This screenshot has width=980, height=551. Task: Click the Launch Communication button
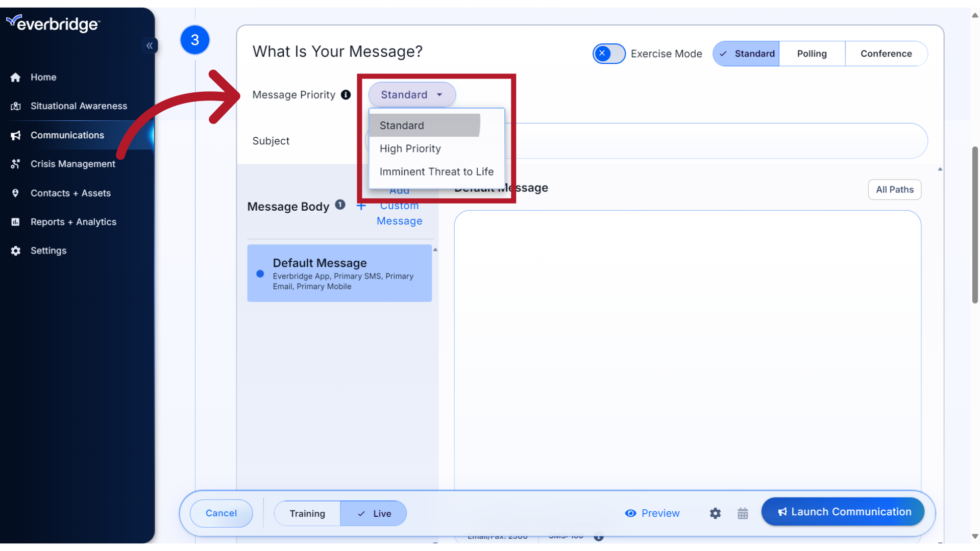843,511
